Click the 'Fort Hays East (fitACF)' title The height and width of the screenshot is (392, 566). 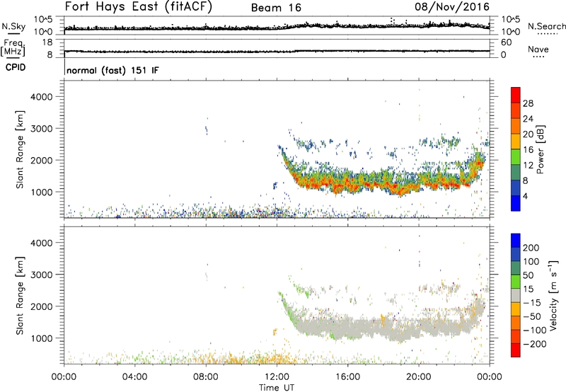tap(139, 7)
